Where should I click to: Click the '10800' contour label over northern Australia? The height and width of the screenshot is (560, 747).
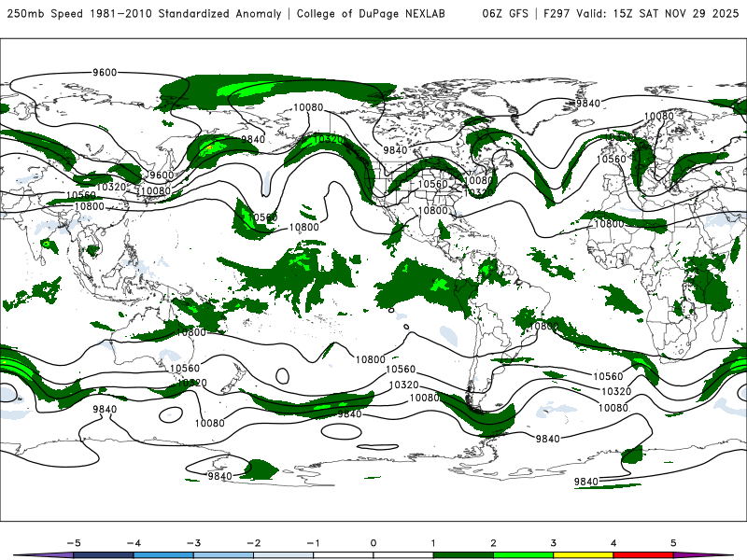click(191, 332)
